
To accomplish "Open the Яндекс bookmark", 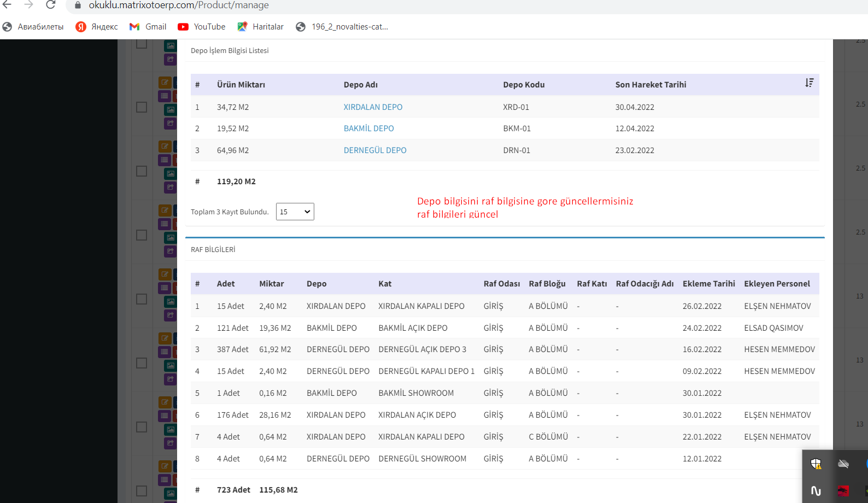I will (x=97, y=27).
